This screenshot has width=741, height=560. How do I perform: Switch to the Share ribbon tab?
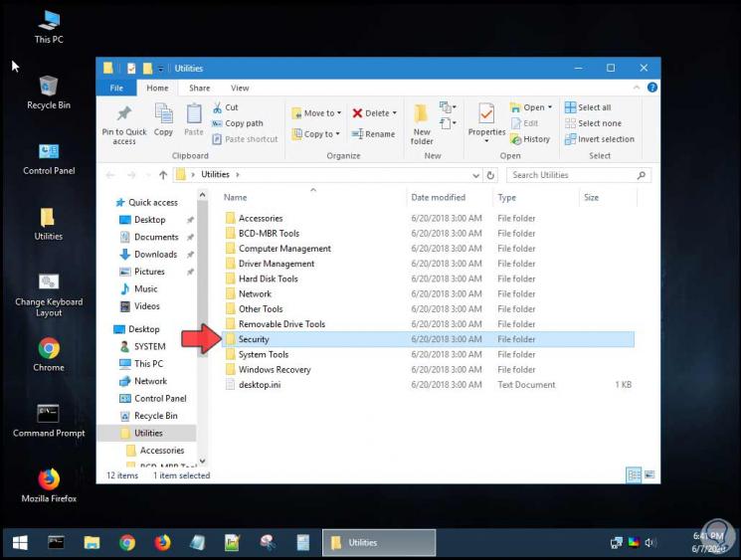(200, 89)
